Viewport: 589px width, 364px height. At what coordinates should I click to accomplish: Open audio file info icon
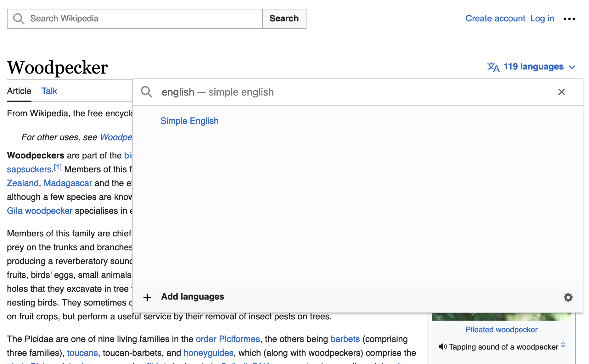pos(563,345)
